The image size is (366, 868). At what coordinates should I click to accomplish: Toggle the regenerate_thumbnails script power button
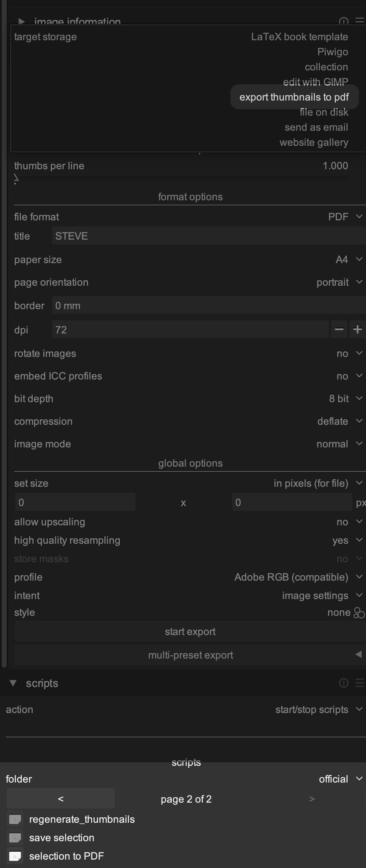coord(15,819)
